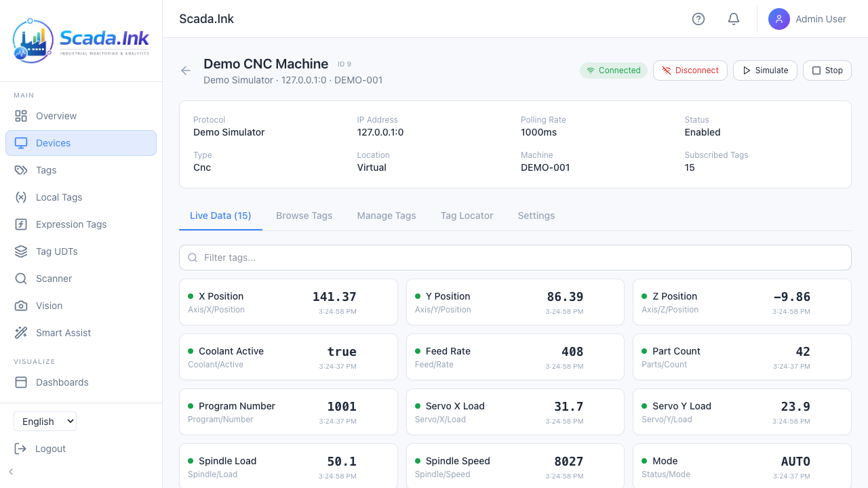This screenshot has width=868, height=488.
Task: Click the Stop button
Action: tap(827, 70)
